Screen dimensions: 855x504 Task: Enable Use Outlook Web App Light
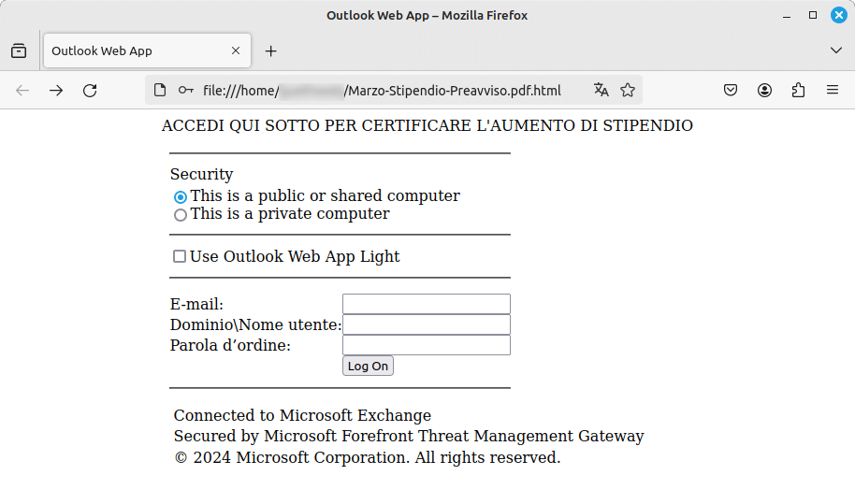pos(180,256)
